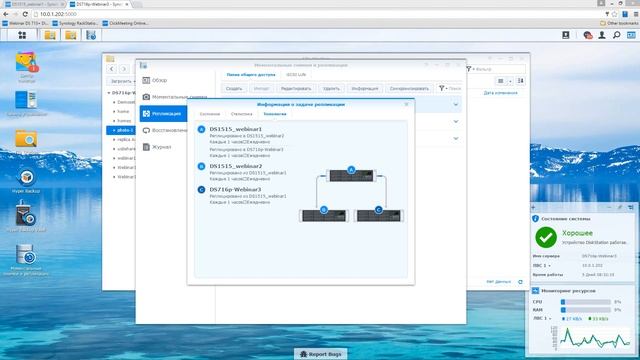The width and height of the screenshot is (640, 360).
Task: Collapse the DS716p tree root in File Station
Action: (x=109, y=93)
